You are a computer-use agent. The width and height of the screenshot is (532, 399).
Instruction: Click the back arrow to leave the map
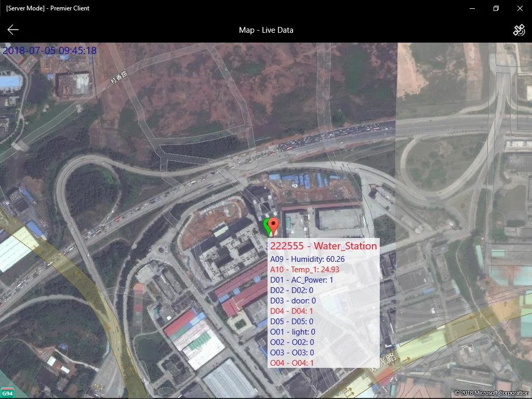pos(12,30)
